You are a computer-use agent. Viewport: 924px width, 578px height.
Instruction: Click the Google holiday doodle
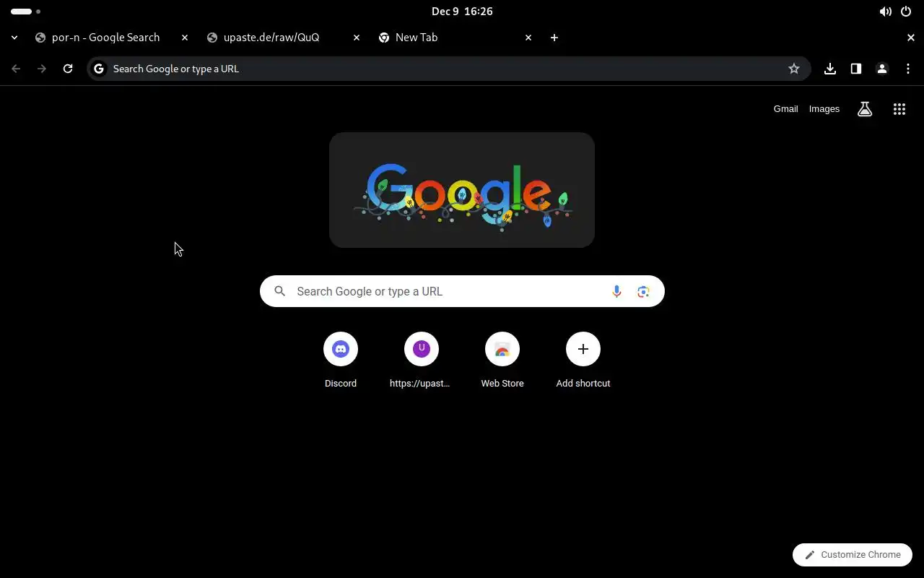462,190
